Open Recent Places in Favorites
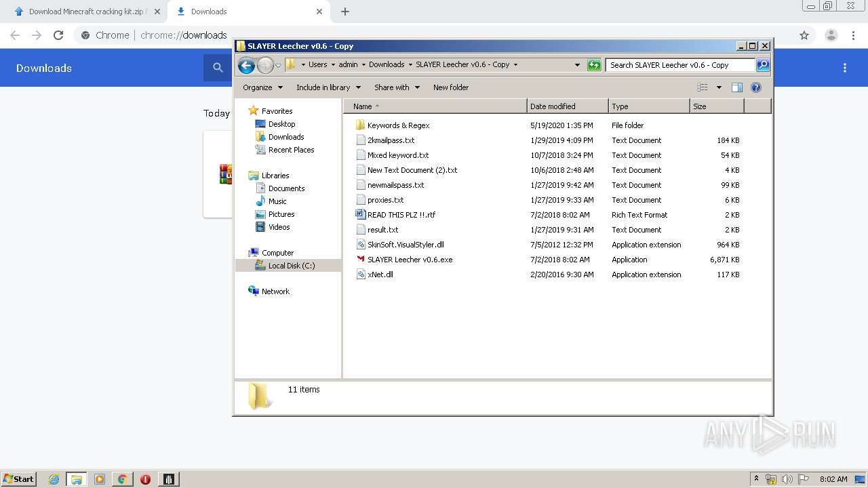The width and height of the screenshot is (868, 488). (x=291, y=150)
